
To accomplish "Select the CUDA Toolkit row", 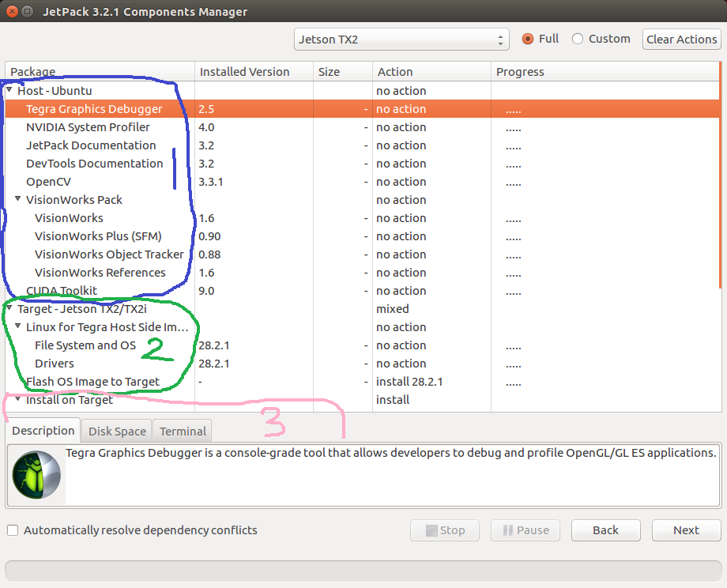I will coord(362,291).
